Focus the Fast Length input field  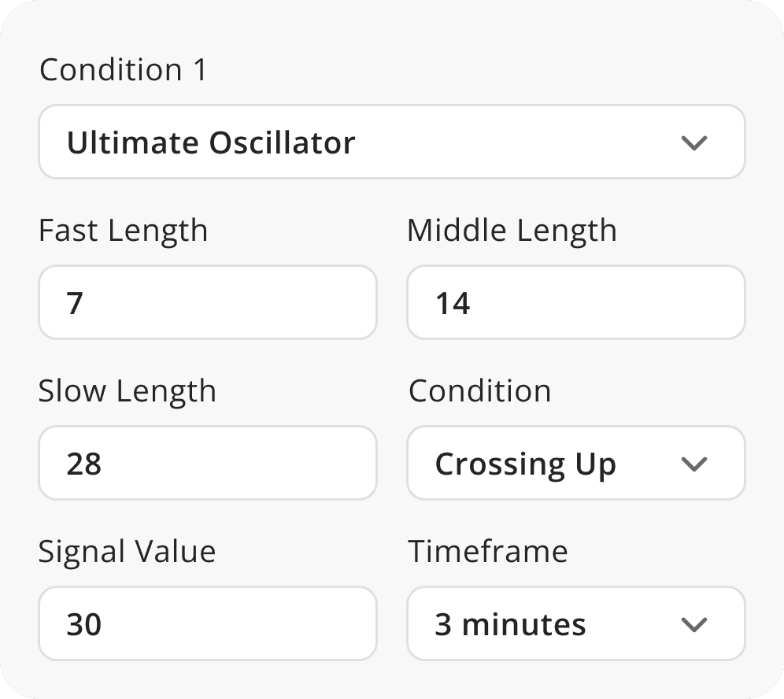(x=208, y=303)
